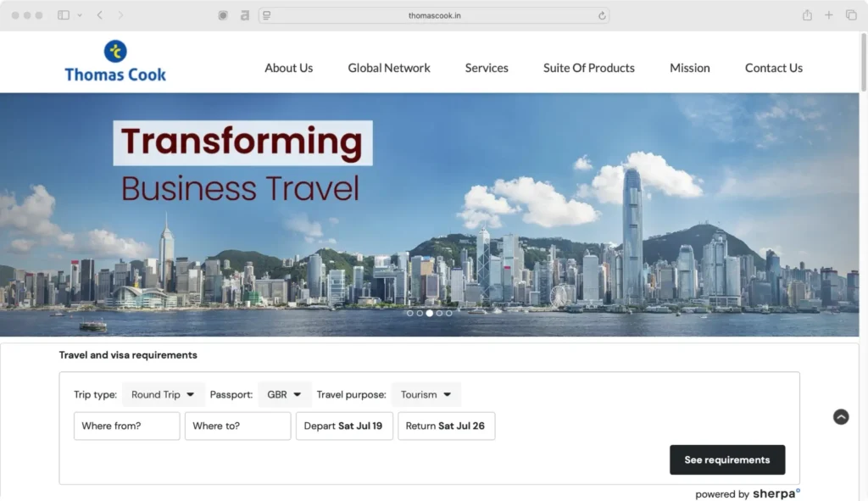Image resolution: width=868 pixels, height=501 pixels.
Task: Click the Thomas Cook logo
Action: point(114,61)
